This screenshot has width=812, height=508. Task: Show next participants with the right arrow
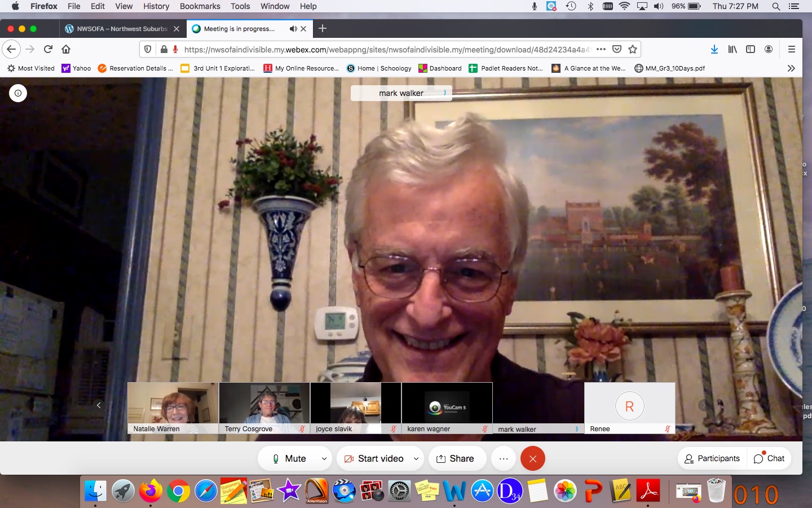703,405
